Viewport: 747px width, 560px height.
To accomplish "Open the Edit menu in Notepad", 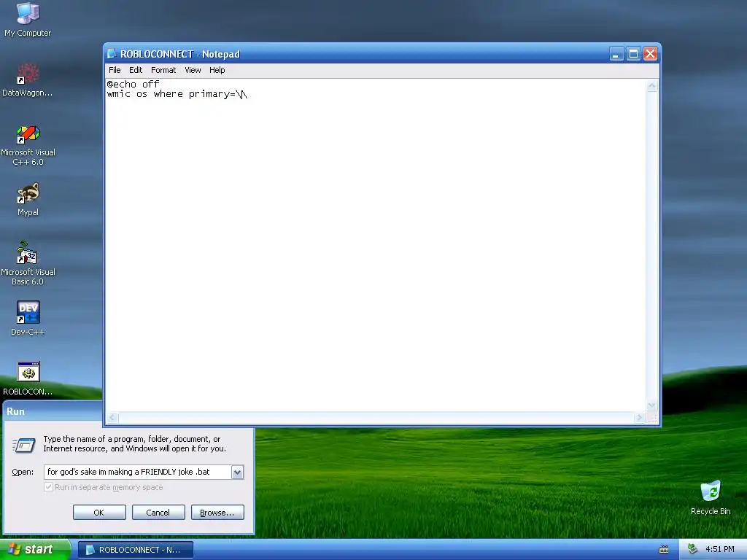I will tap(135, 70).
